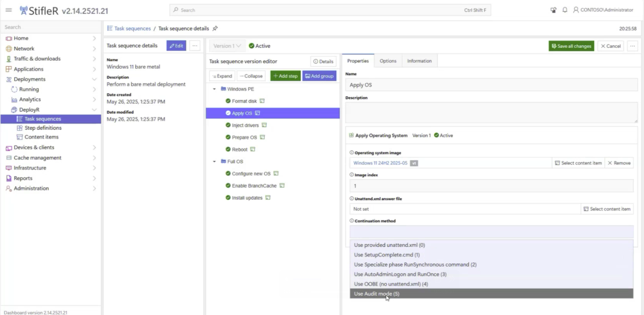The width and height of the screenshot is (644, 315).
Task: Click the server status icon beside the bell
Action: (553, 10)
